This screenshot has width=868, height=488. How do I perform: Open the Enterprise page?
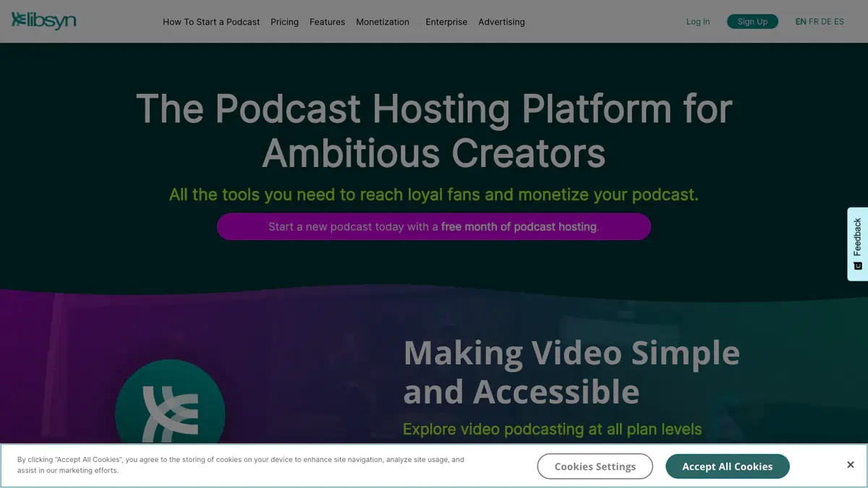(446, 22)
